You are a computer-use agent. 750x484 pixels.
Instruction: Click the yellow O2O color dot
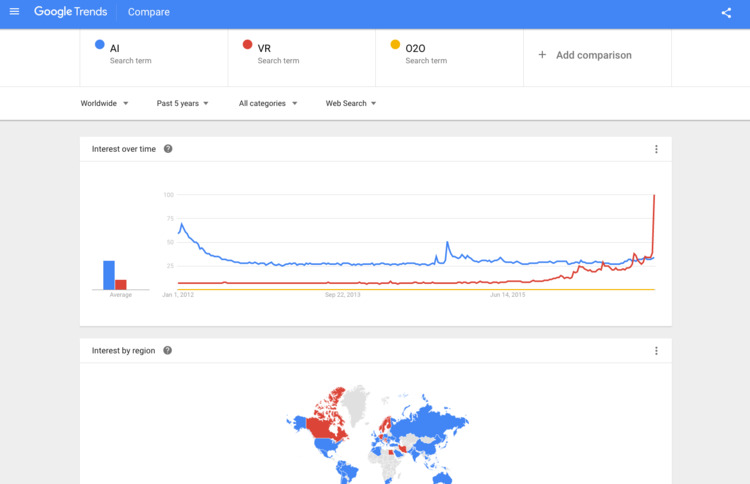pyautogui.click(x=395, y=44)
